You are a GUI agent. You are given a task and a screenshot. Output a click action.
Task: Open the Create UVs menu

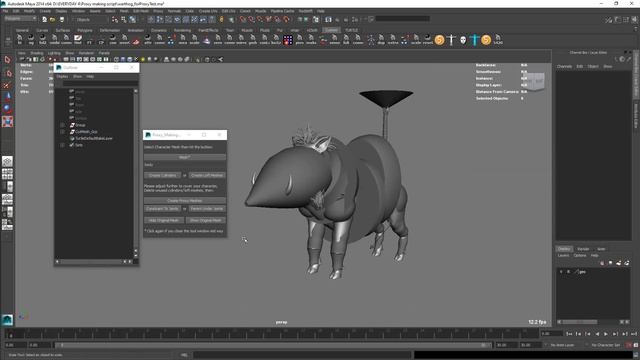[x=208, y=11]
